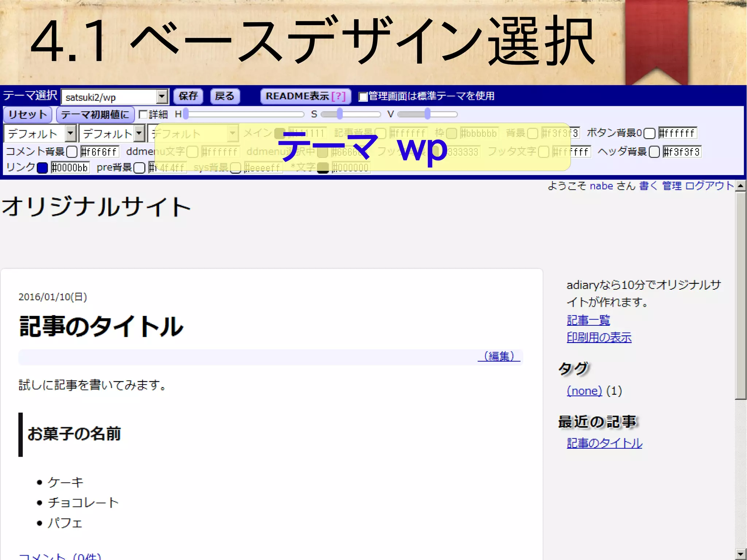
Task: Open the second デフォルト dropdown from the left
Action: click(x=112, y=134)
